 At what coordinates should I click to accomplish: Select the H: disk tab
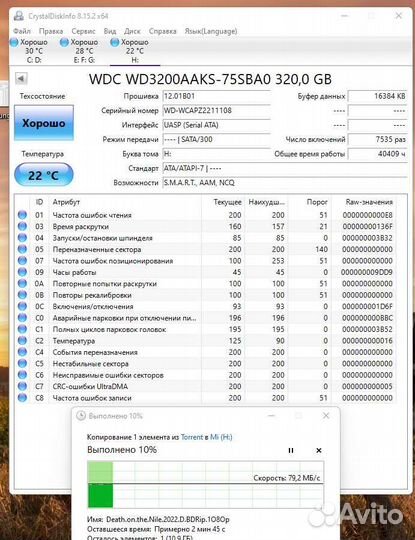(134, 51)
